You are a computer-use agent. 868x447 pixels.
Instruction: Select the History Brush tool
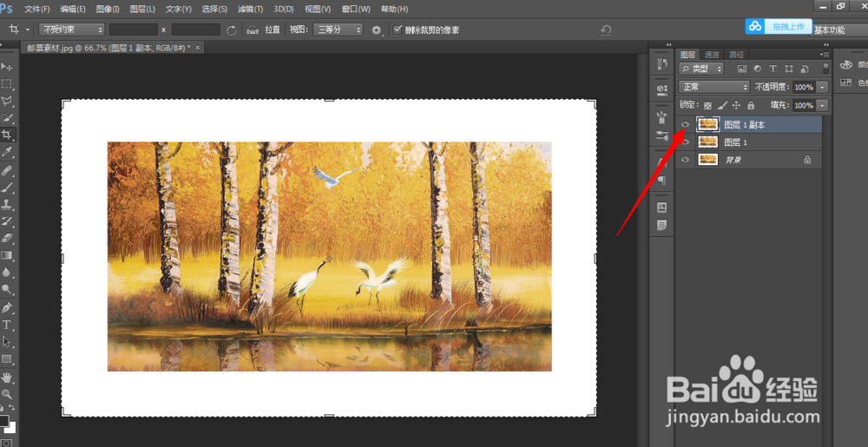click(x=7, y=220)
